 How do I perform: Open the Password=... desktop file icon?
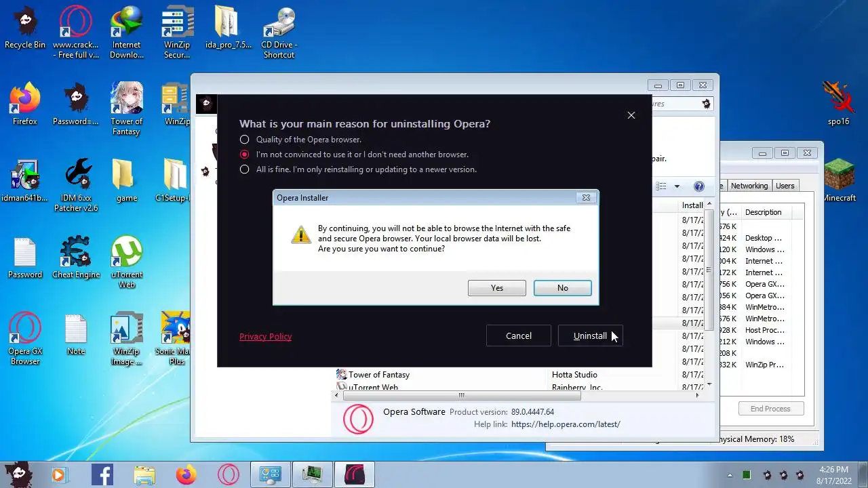[x=75, y=104]
